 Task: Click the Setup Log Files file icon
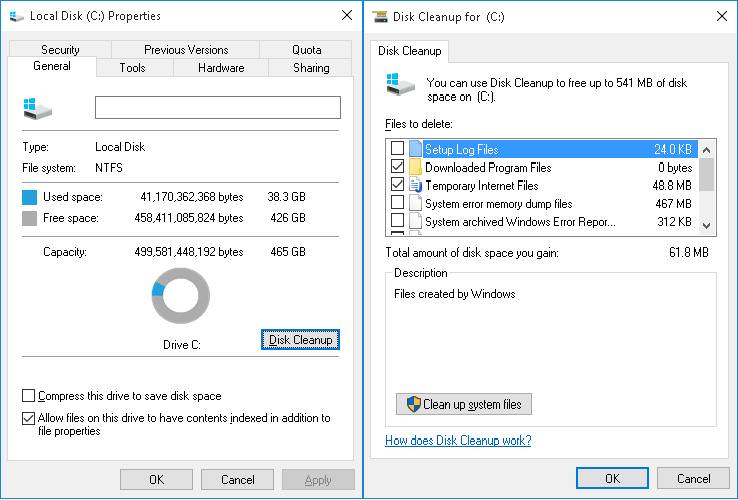415,149
